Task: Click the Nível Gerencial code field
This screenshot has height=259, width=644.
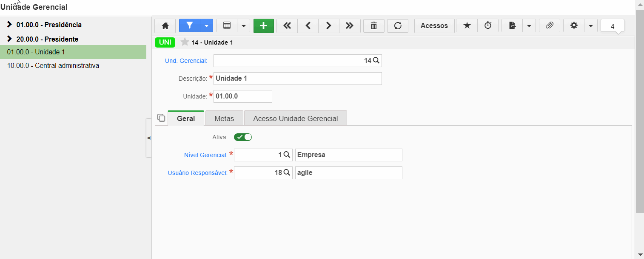Action: (263, 155)
